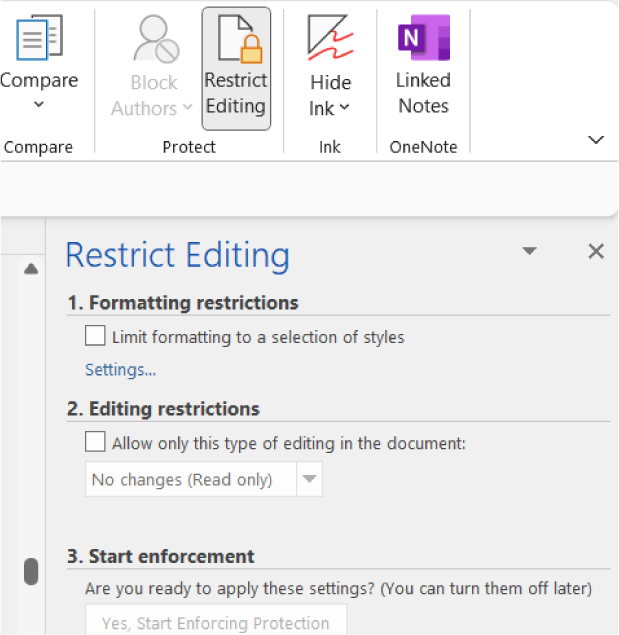Enable Limit formatting to a selection of styles
Viewport: 619px width, 635px height.
(95, 337)
